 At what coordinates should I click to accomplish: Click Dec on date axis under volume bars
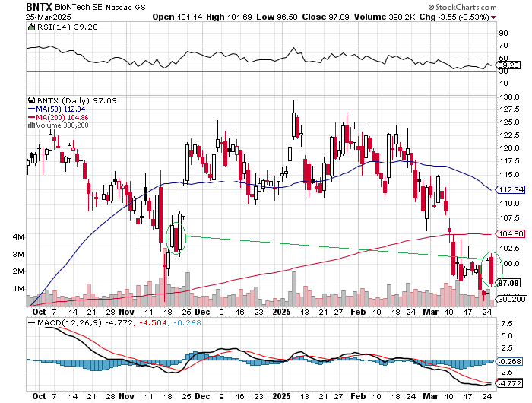coord(203,312)
